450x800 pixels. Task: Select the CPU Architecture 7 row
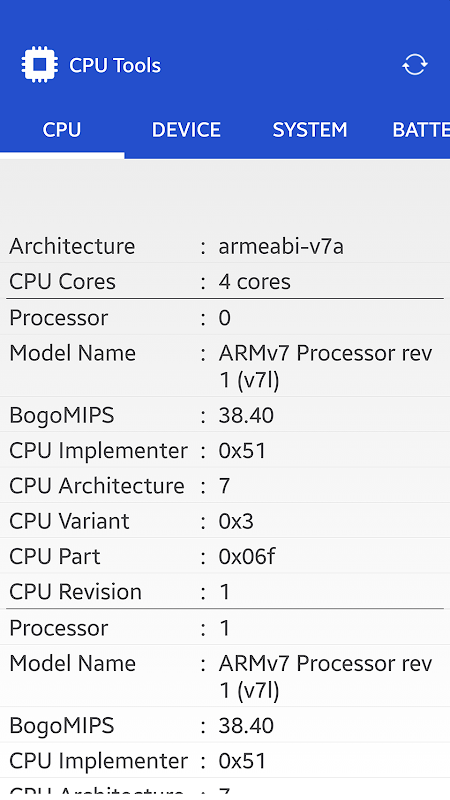[x=225, y=486]
